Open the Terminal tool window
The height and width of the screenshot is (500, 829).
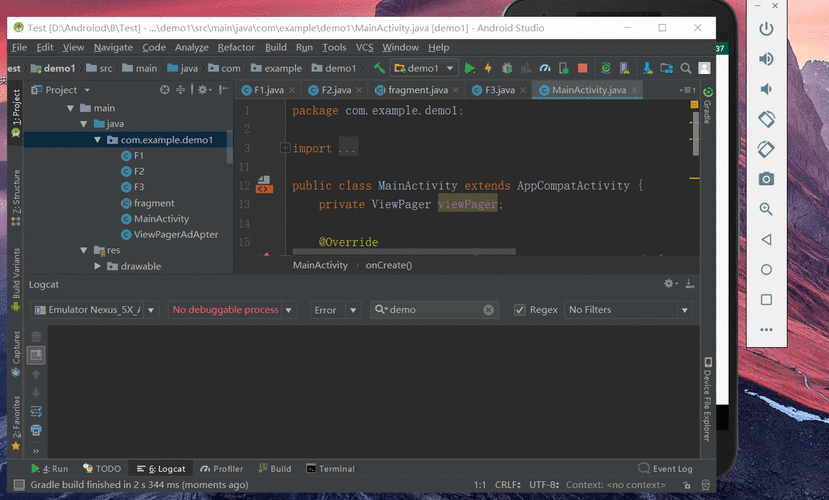pyautogui.click(x=330, y=469)
